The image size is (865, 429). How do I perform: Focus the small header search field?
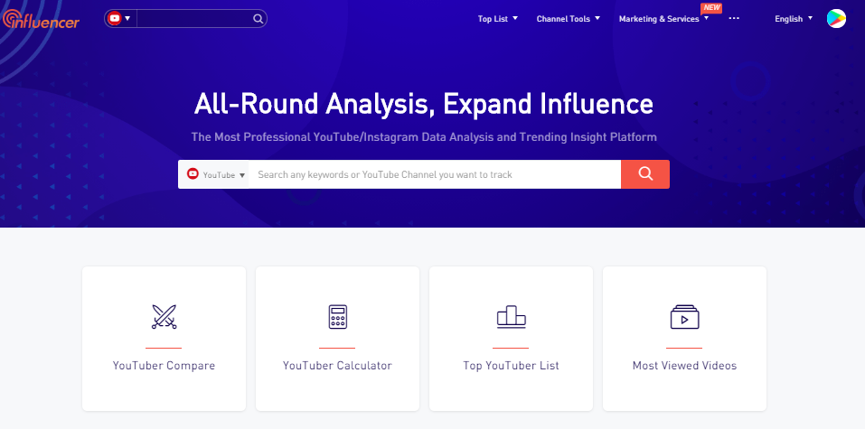point(194,19)
